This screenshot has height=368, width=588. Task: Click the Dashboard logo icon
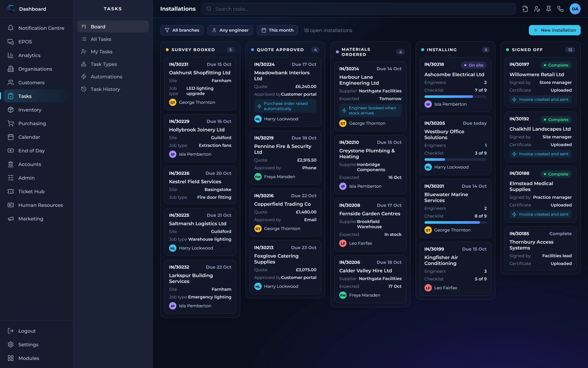[11, 9]
